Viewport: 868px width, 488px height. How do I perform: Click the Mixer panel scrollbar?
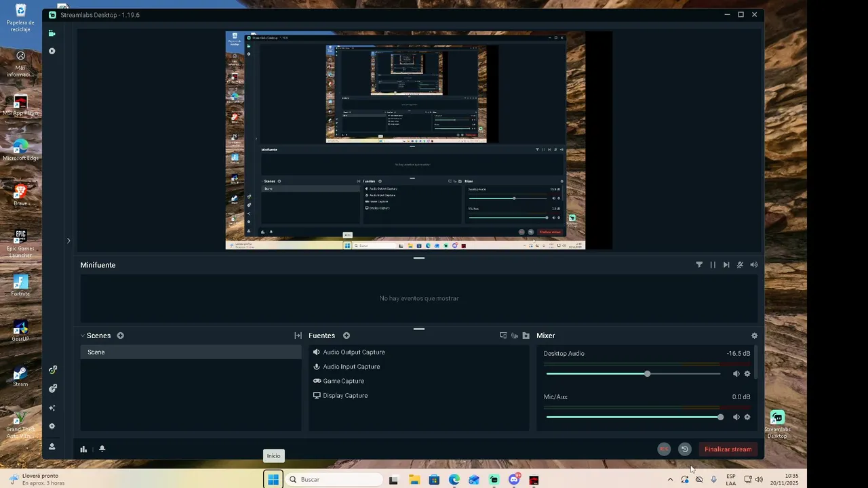point(755,363)
